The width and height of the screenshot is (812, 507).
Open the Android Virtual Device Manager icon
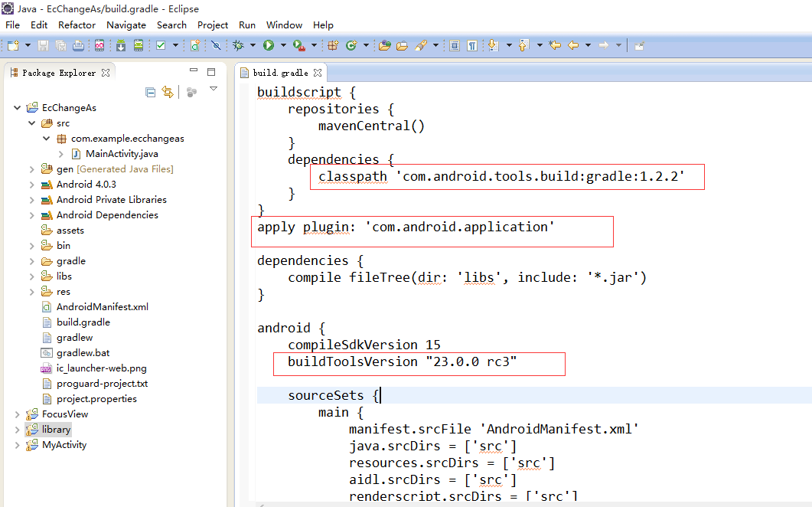(139, 46)
